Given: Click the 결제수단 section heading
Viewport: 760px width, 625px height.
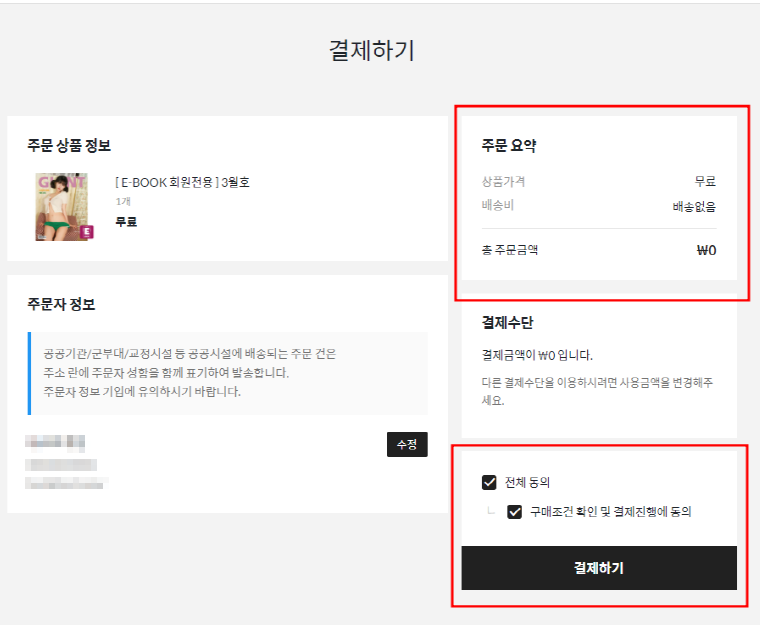Looking at the screenshot, I should [507, 322].
